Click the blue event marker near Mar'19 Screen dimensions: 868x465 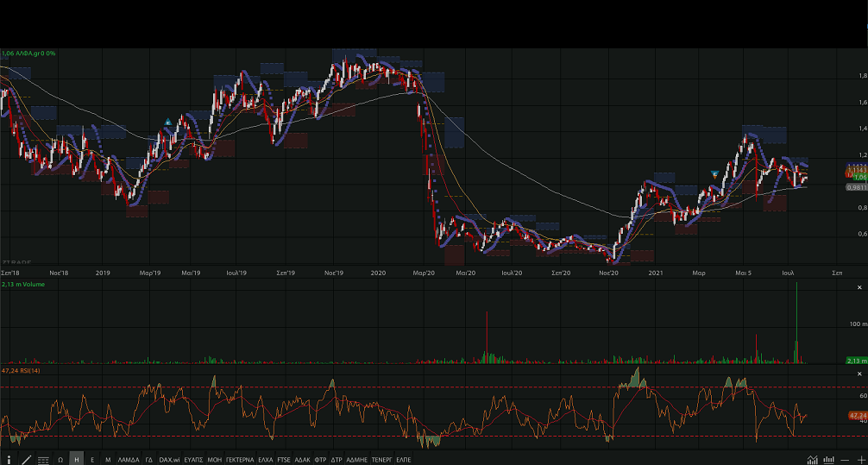pyautogui.click(x=167, y=123)
